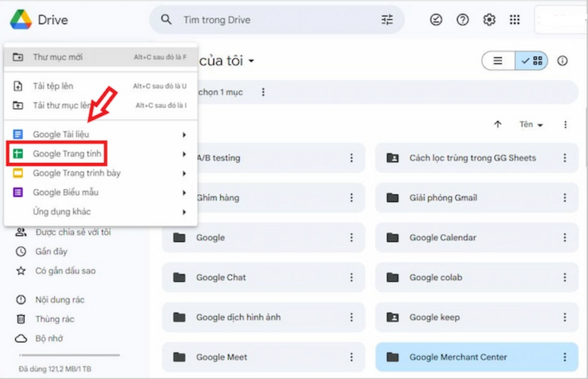
Task: Reverse sort direction arrow
Action: 498,124
